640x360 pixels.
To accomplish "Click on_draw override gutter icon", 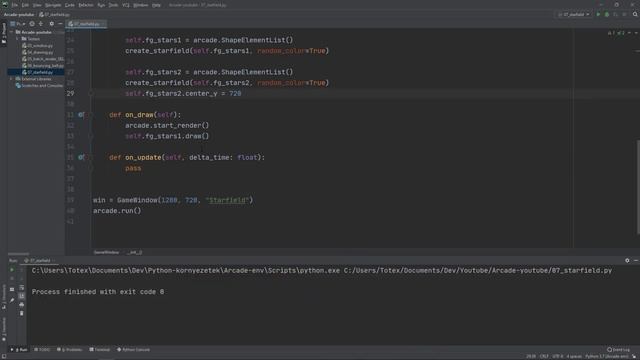I will pos(80,115).
